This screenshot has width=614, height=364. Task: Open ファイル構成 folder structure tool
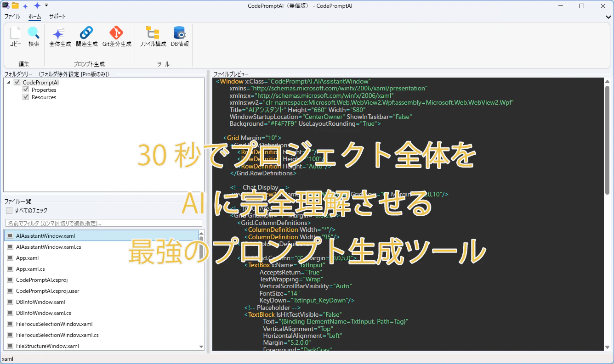(153, 33)
